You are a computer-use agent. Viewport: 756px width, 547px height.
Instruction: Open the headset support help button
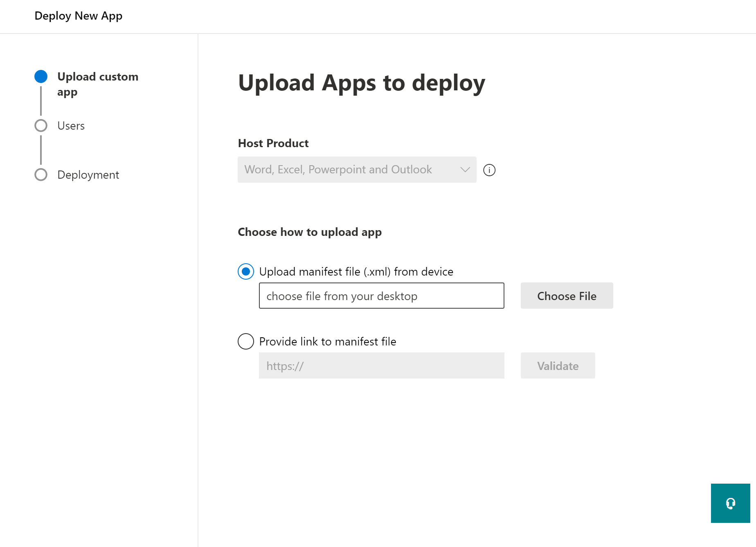coord(730,503)
